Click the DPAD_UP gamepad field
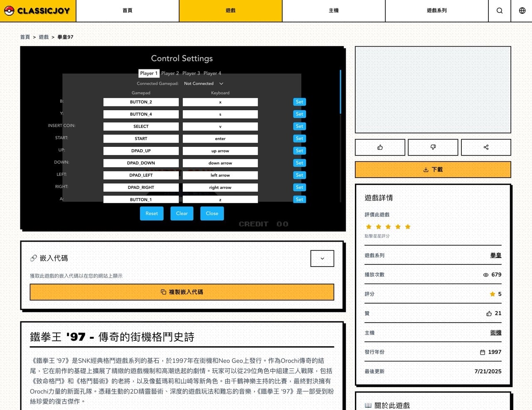This screenshot has height=410, width=532. click(141, 151)
